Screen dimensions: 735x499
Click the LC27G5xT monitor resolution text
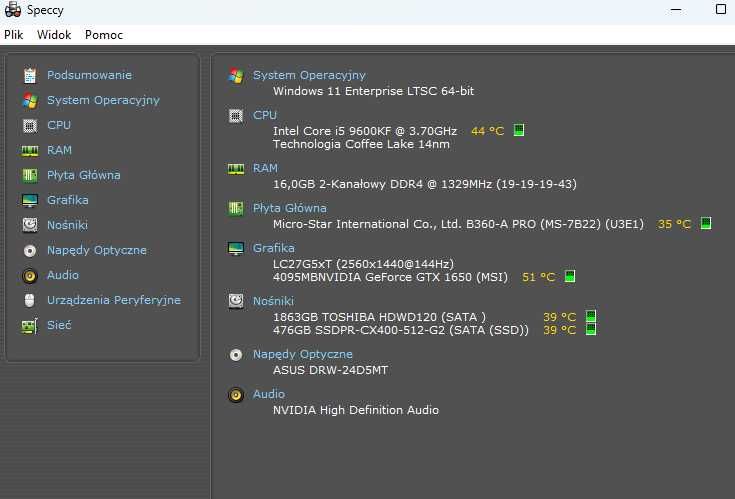click(x=363, y=264)
